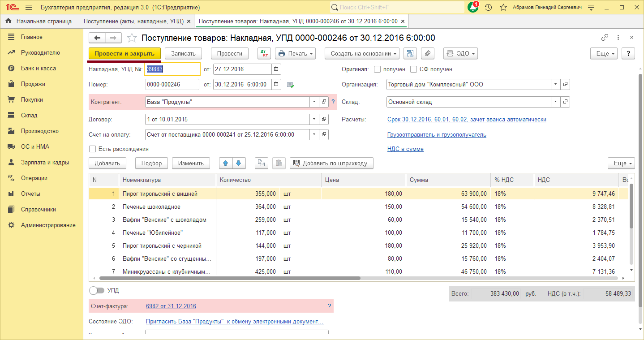
Task: Enable the УПД toggle switch
Action: pyautogui.click(x=96, y=290)
